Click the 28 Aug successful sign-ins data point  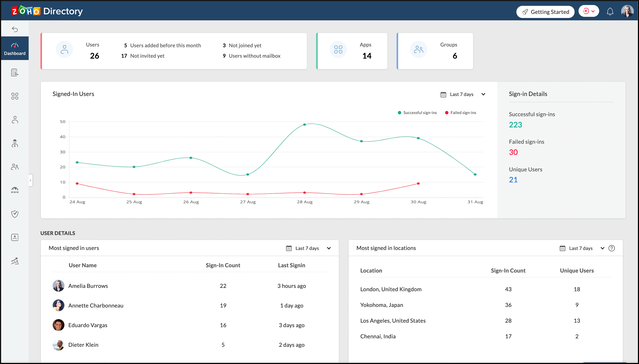point(305,125)
